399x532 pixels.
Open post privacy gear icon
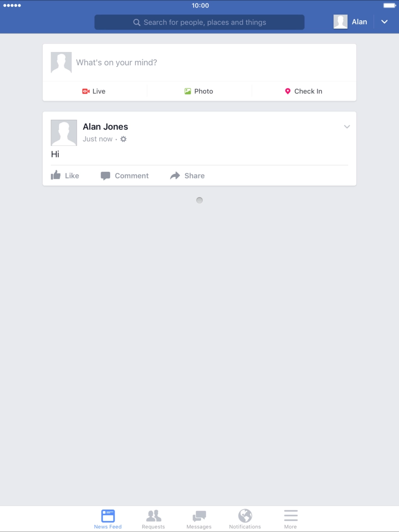coord(123,139)
